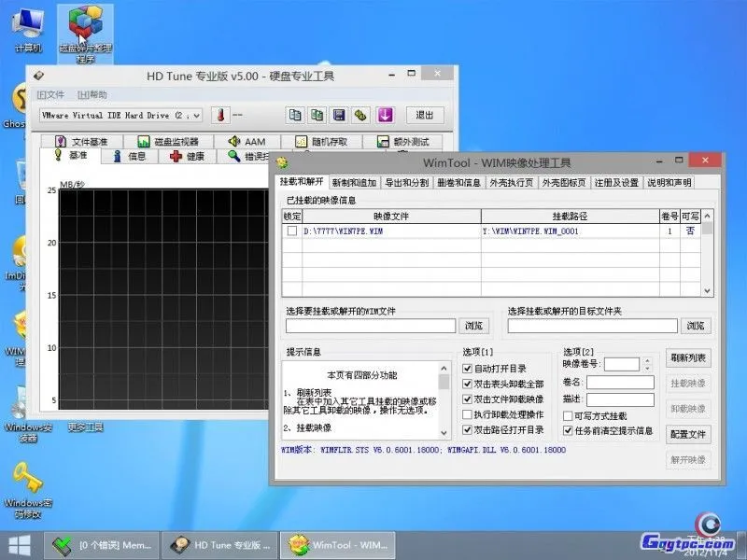Check the 可写方式挂载 option

tap(566, 415)
